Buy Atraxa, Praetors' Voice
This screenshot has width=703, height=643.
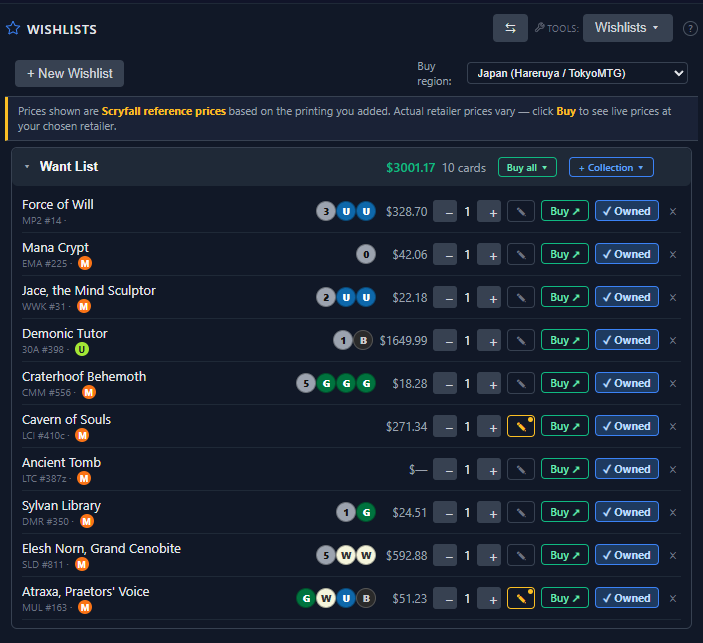pyautogui.click(x=564, y=598)
